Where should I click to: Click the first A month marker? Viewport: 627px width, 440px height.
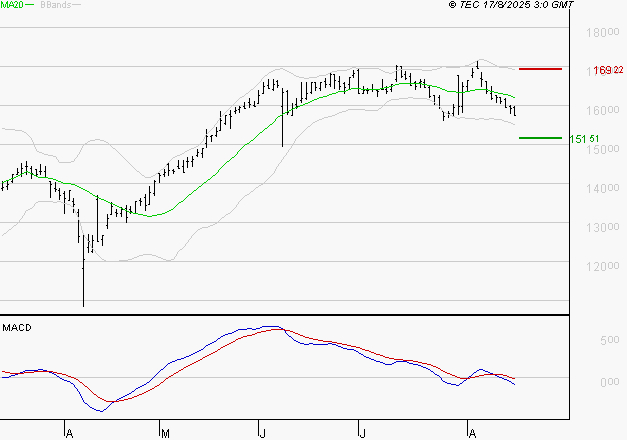69,434
